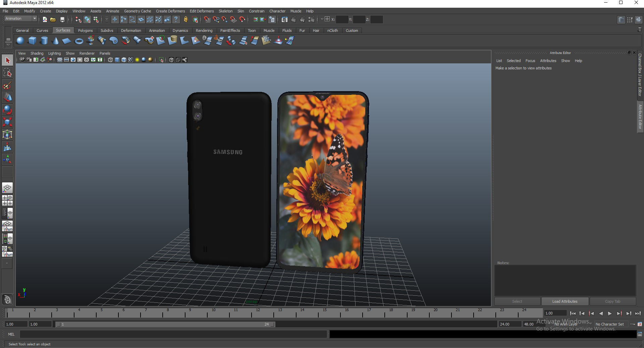Click the playback end time field 24.00
The image size is (644, 348).
[x=509, y=324]
